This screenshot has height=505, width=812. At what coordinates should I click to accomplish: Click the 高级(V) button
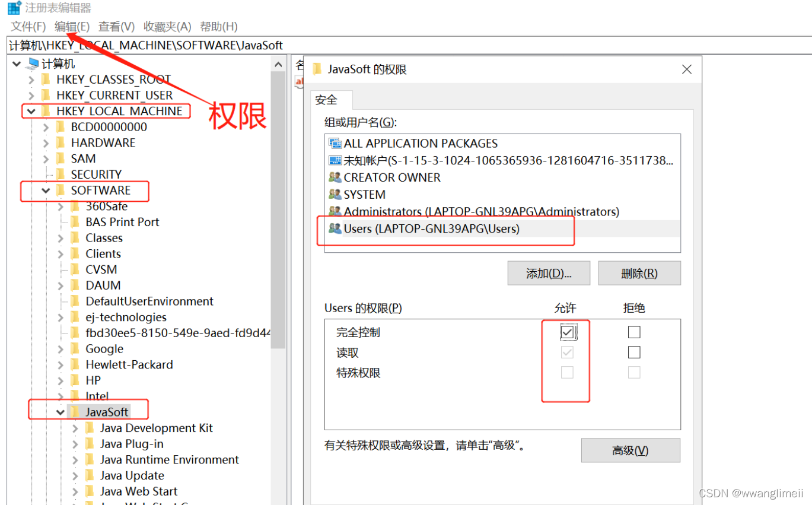point(631,451)
